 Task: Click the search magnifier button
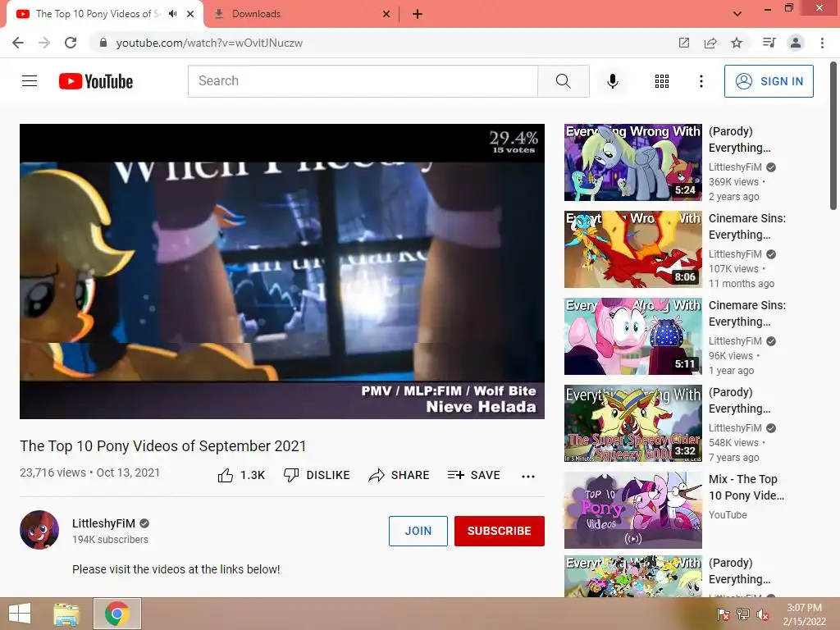(563, 81)
